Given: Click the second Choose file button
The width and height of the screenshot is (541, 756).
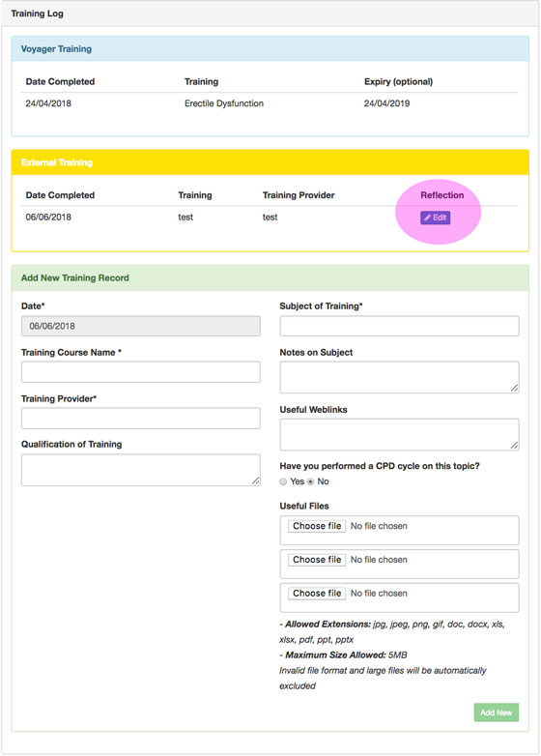Looking at the screenshot, I should pyautogui.click(x=317, y=560).
